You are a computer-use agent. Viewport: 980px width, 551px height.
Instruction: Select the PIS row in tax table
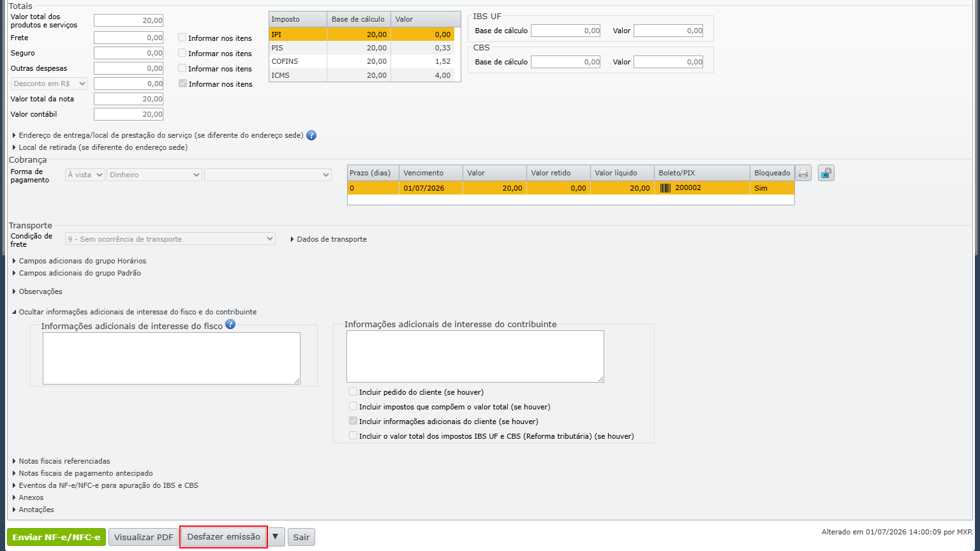click(x=362, y=48)
